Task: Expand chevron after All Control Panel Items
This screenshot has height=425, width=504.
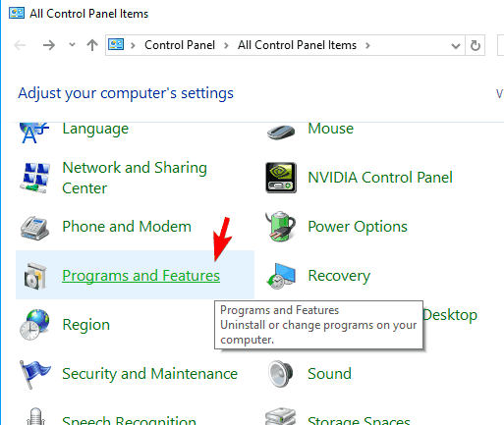Action: (367, 45)
